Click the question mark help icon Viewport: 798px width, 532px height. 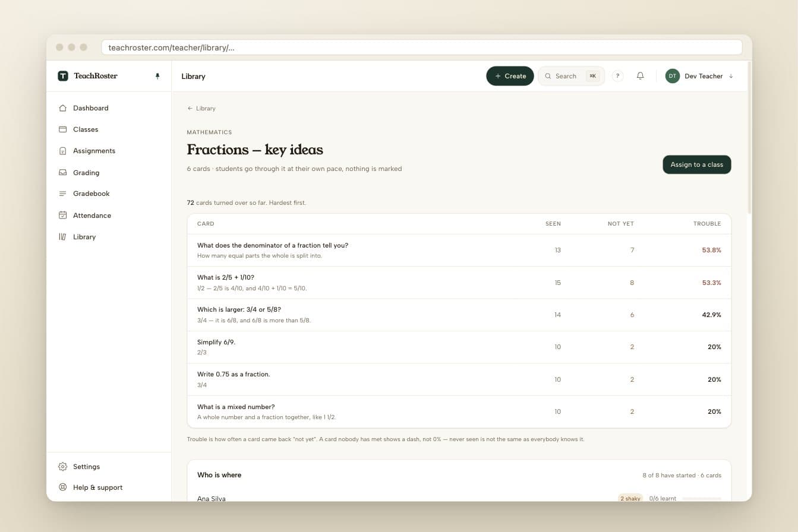pos(617,76)
